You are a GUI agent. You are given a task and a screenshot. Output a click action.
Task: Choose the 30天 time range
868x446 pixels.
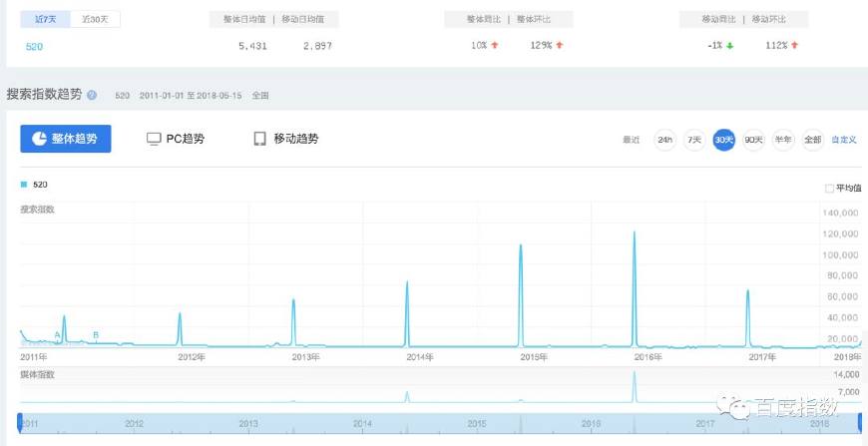coord(723,140)
